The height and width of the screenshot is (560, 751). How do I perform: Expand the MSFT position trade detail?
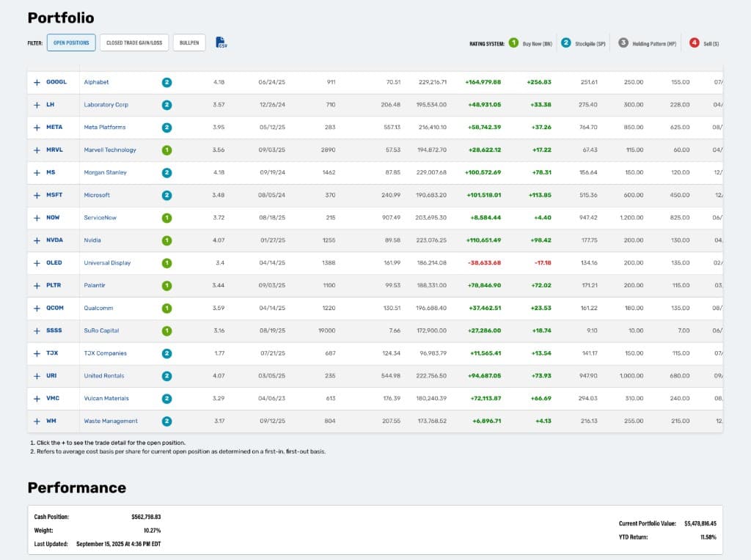[x=37, y=195]
